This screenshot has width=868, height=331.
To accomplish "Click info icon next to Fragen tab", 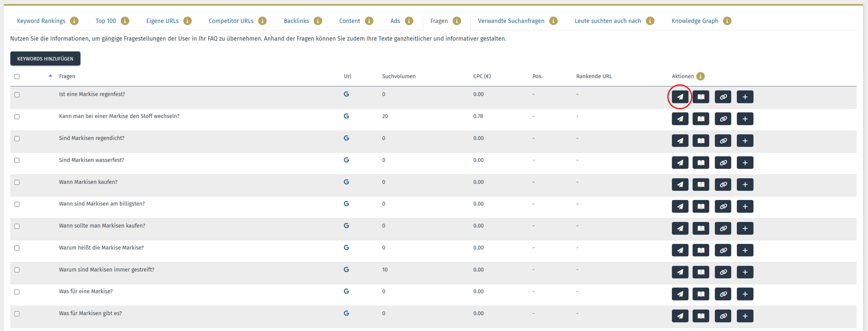I will tap(457, 21).
